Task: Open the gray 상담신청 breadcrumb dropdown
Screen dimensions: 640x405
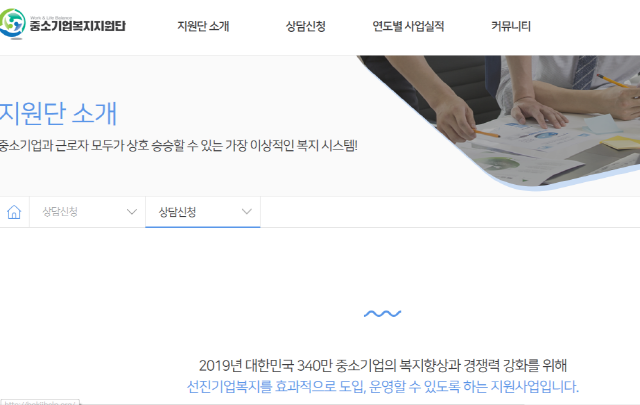Action: (x=87, y=212)
